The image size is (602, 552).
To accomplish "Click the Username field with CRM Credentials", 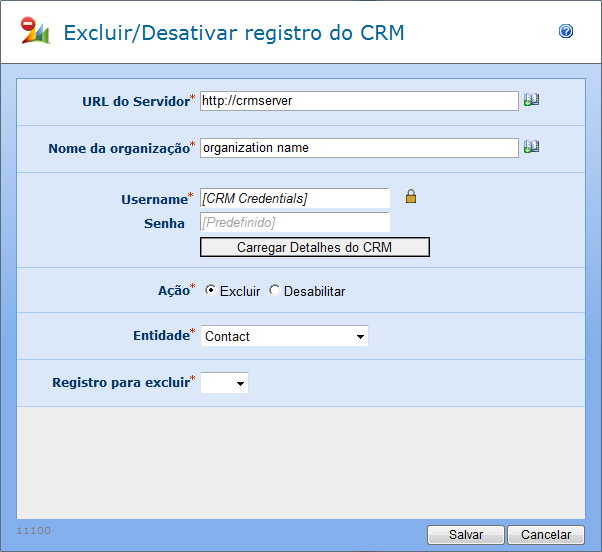I will click(294, 198).
